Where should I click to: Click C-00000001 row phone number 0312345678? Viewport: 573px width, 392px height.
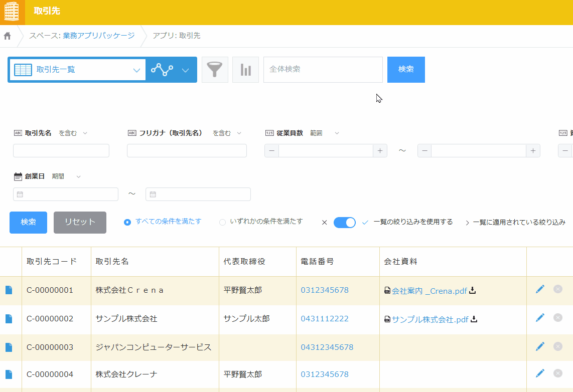pos(325,290)
